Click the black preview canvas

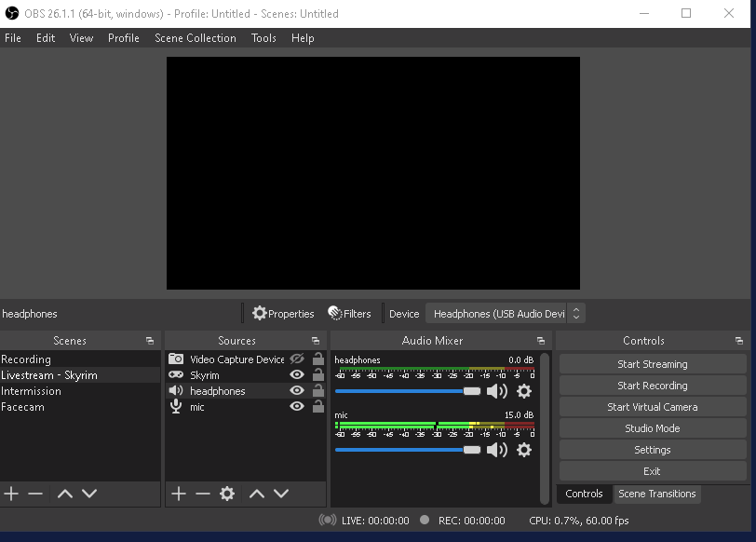(373, 173)
